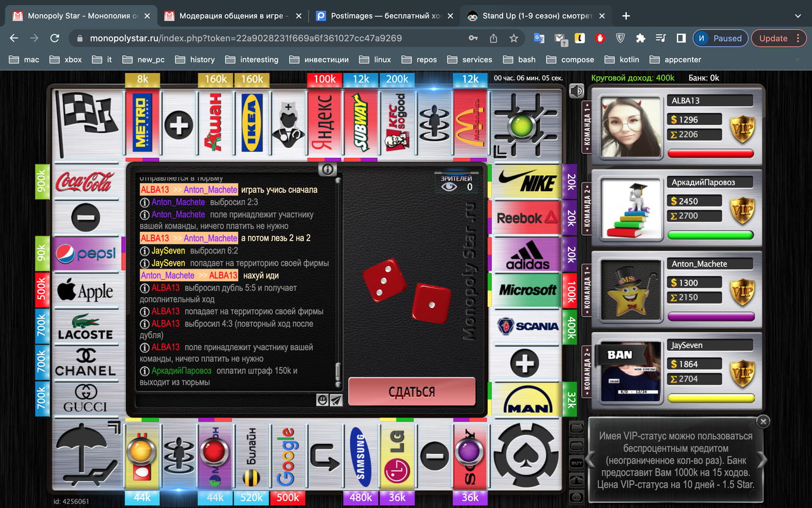This screenshot has width=812, height=508.
Task: Click the casino chip corner cell
Action: (x=527, y=456)
